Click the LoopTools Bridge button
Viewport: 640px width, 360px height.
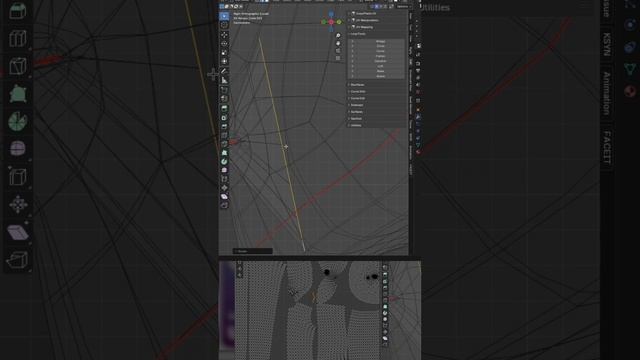click(380, 41)
